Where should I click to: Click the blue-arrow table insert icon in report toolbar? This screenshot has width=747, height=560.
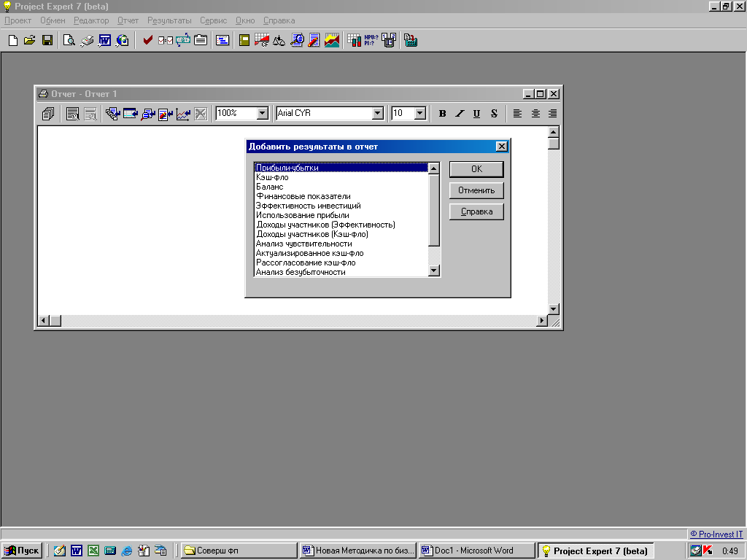click(131, 114)
